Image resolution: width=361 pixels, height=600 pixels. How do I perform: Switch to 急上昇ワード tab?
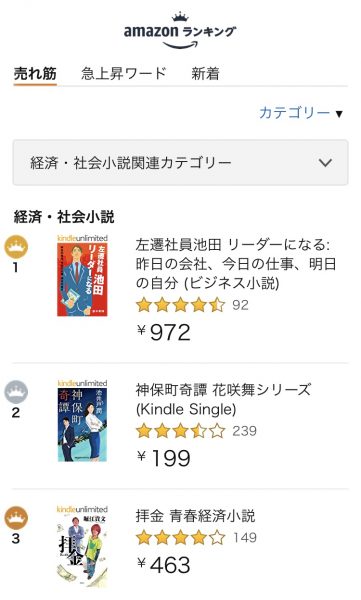tap(124, 73)
